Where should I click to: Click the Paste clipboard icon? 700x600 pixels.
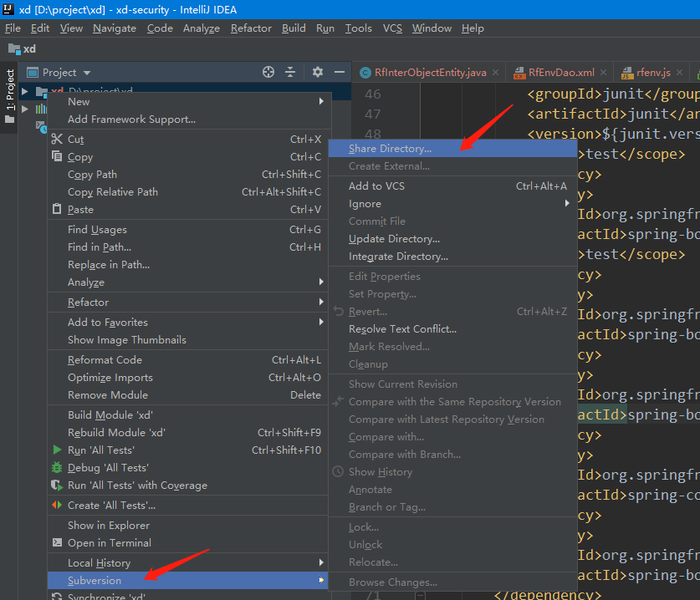click(x=57, y=209)
